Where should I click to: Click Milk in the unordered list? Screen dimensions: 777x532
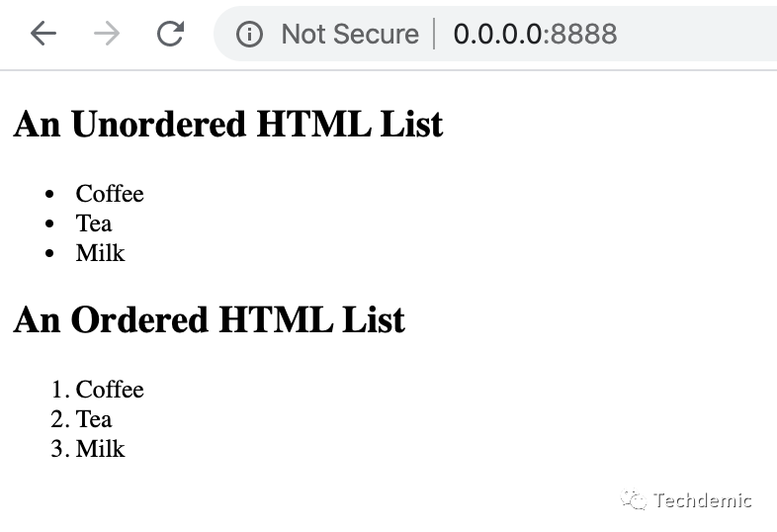click(x=100, y=253)
